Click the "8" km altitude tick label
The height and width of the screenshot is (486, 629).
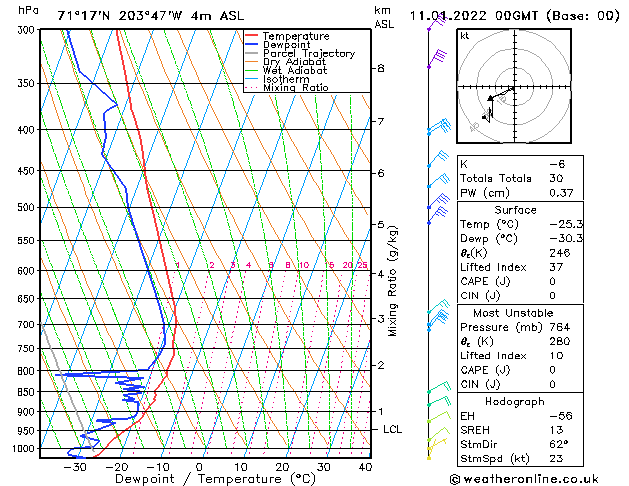[x=381, y=68]
